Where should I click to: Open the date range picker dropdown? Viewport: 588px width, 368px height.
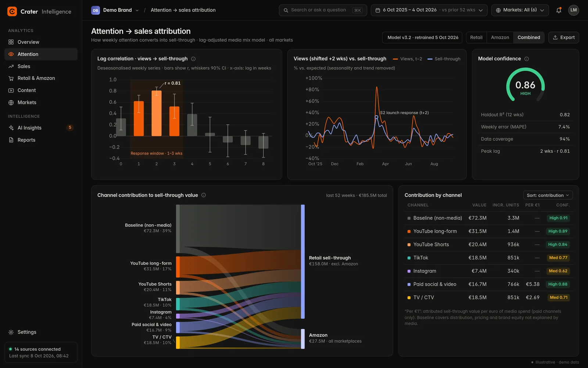(x=429, y=10)
